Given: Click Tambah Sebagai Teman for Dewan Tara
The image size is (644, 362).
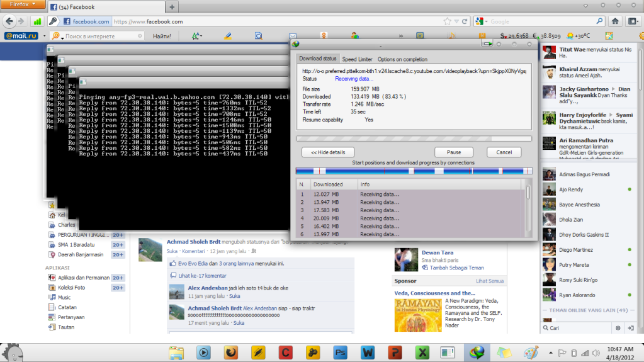Looking at the screenshot, I should click(x=456, y=268).
